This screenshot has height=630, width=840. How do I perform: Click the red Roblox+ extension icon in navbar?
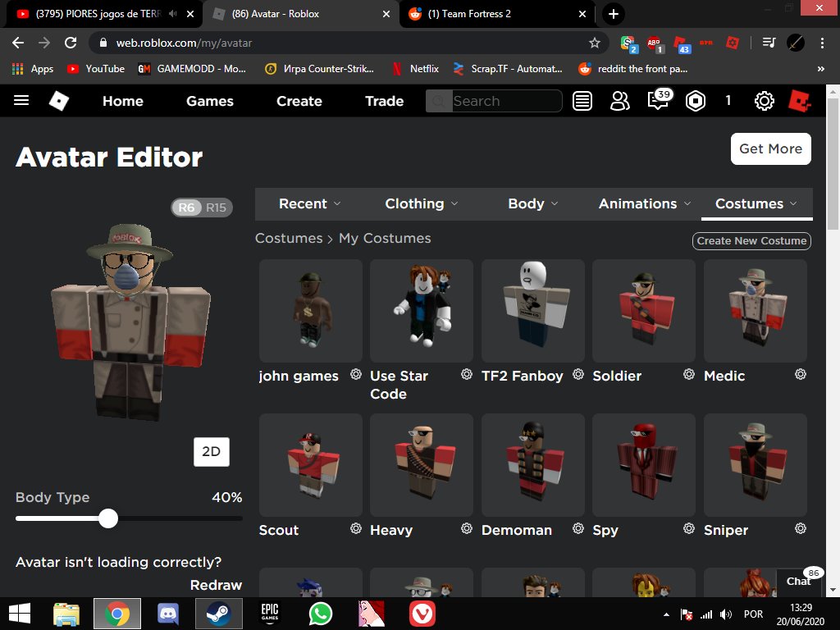(799, 101)
